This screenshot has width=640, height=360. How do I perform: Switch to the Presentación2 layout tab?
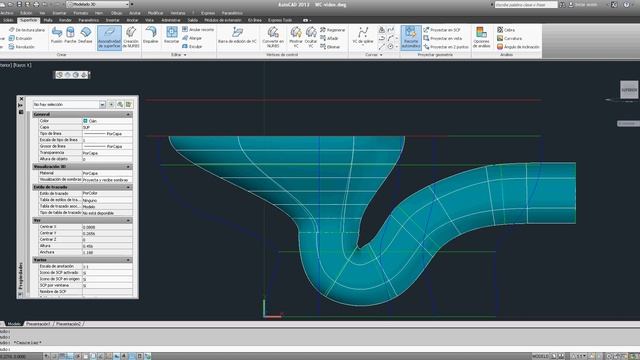[x=68, y=324]
